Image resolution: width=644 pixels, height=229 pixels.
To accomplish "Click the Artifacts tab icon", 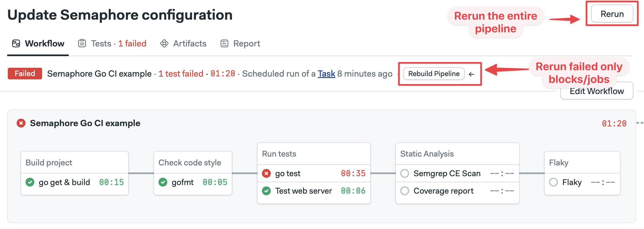I will tap(164, 43).
